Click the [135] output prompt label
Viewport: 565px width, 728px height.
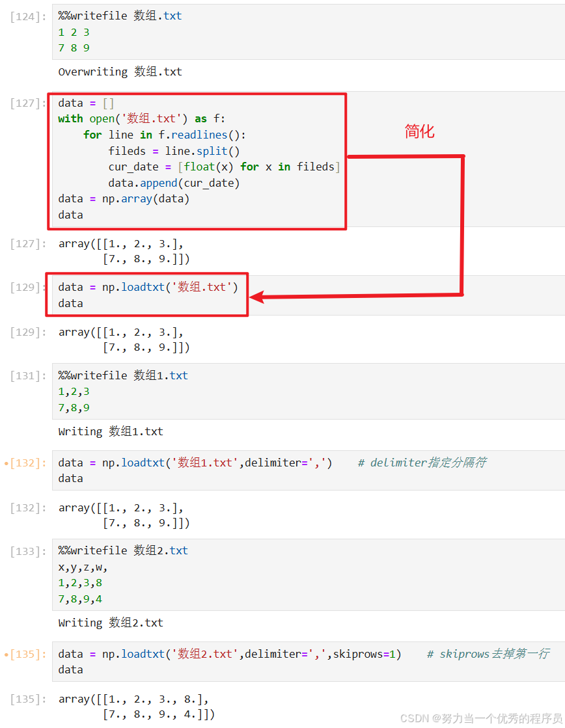point(28,699)
